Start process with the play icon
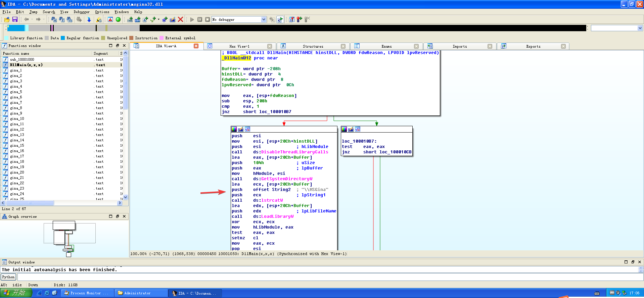The width and height of the screenshot is (644, 298). tap(192, 19)
